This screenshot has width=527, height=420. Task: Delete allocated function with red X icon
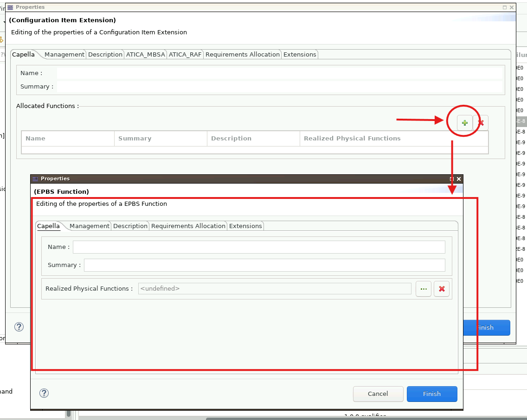[481, 123]
